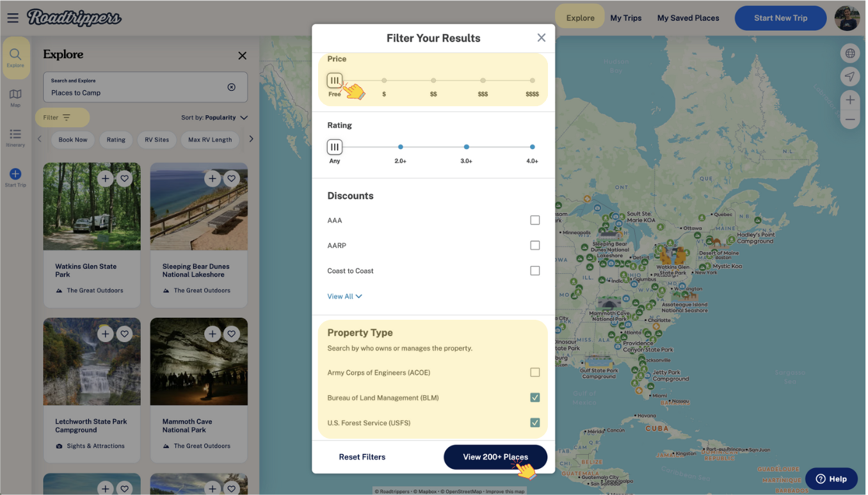Open the Map sidebar icon
Screen dimensions: 868x495
15,98
